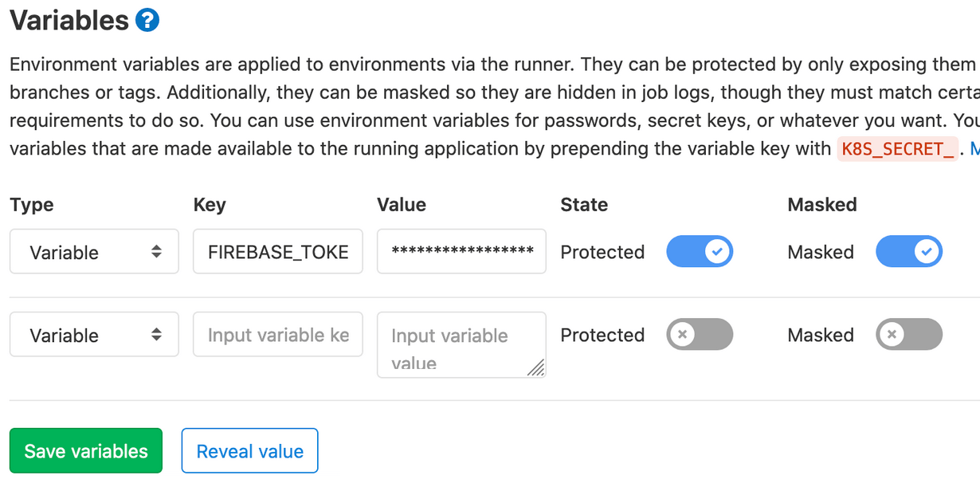The width and height of the screenshot is (980, 483).
Task: Disable Protected for FIREBASE_TOKEN variable
Action: [x=700, y=252]
